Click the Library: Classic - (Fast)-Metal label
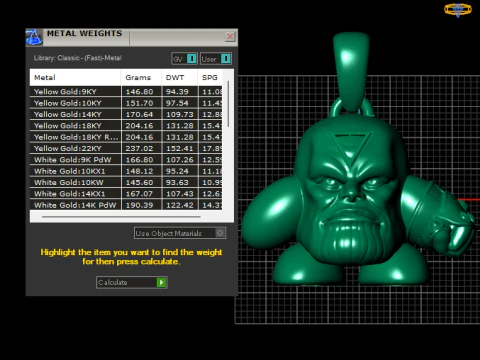The width and height of the screenshot is (480, 360). (77, 58)
